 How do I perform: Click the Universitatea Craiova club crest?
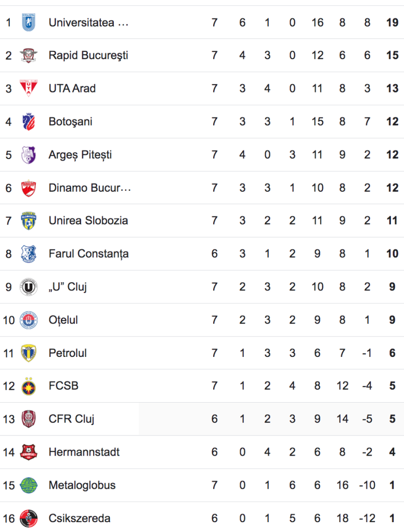coord(29,22)
